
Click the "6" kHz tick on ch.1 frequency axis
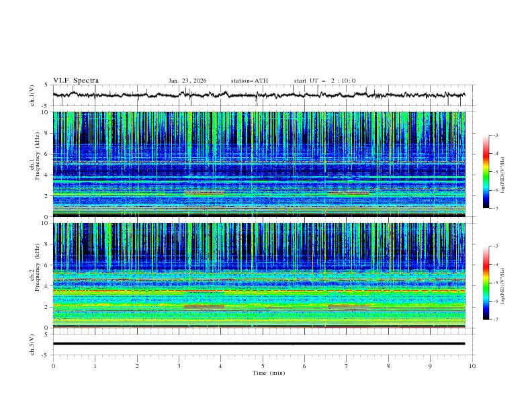(x=48, y=154)
